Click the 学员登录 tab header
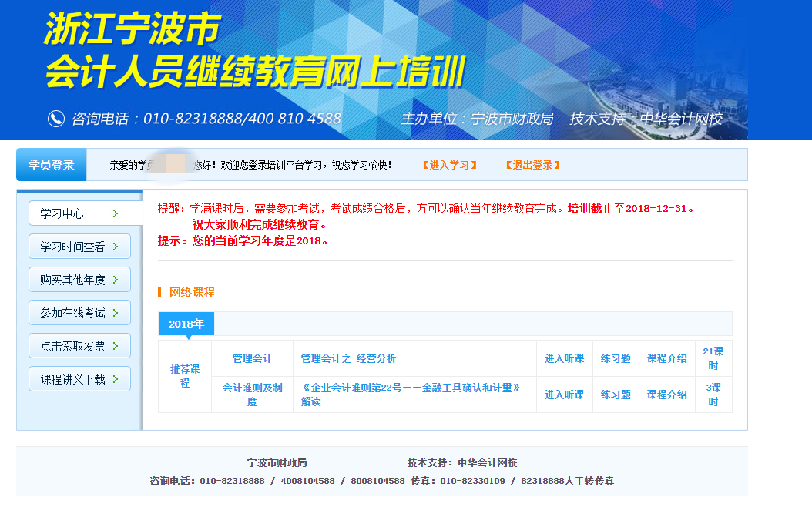The image size is (812, 524). 51,165
